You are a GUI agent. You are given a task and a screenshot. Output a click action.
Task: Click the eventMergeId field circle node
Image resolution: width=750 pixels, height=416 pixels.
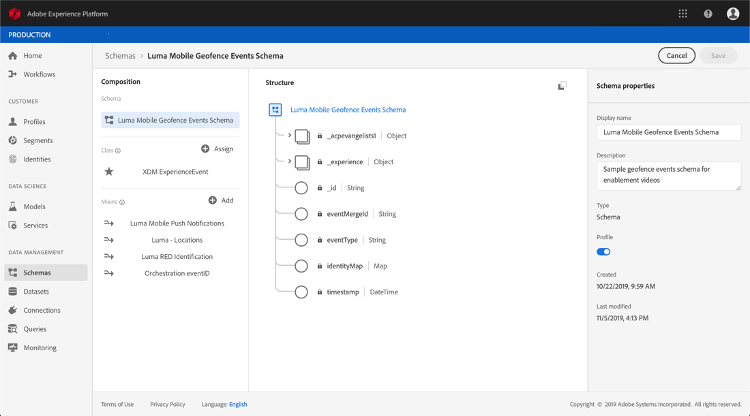coord(301,214)
